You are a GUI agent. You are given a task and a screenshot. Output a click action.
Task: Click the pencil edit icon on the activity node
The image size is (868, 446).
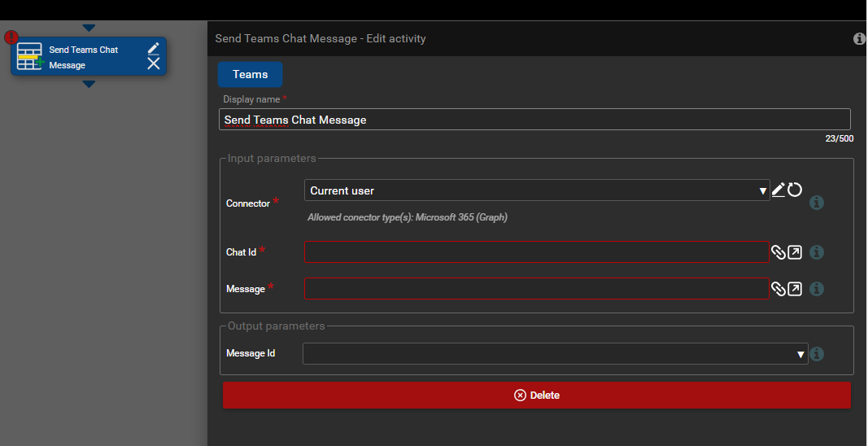click(154, 49)
